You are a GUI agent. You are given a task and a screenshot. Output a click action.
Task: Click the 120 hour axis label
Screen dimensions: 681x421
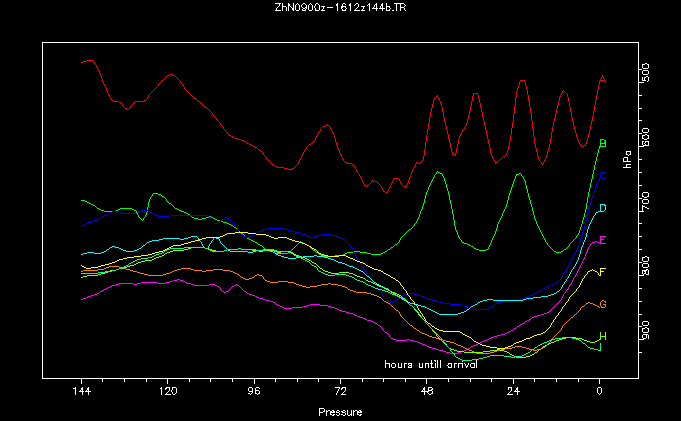coord(168,391)
